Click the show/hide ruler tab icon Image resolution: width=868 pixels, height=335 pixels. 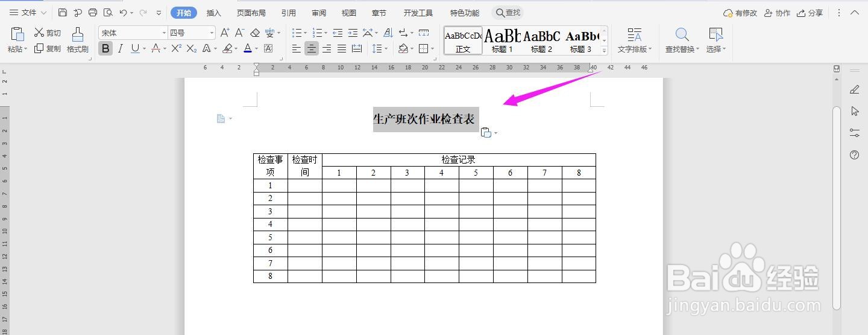(424, 33)
